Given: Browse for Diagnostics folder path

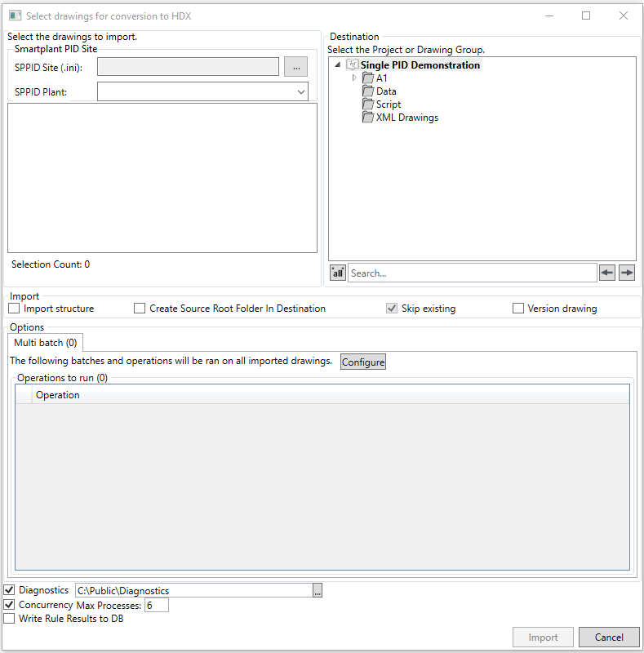Looking at the screenshot, I should point(318,590).
